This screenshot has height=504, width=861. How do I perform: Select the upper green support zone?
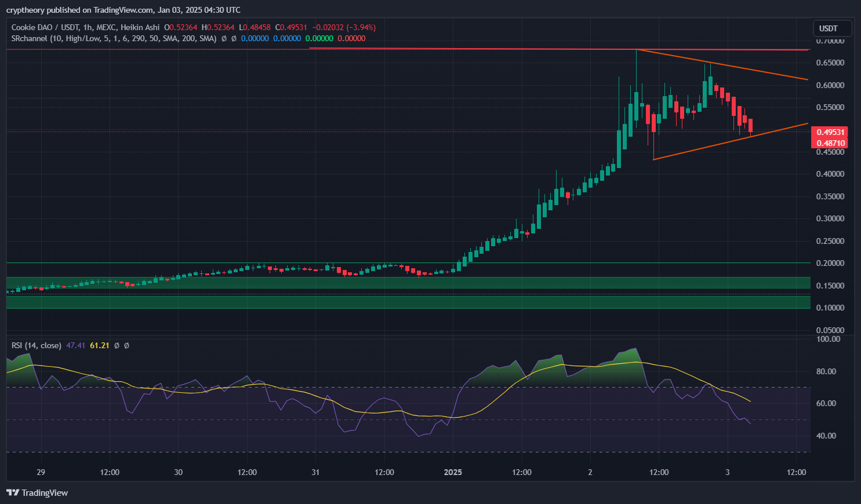click(x=408, y=282)
